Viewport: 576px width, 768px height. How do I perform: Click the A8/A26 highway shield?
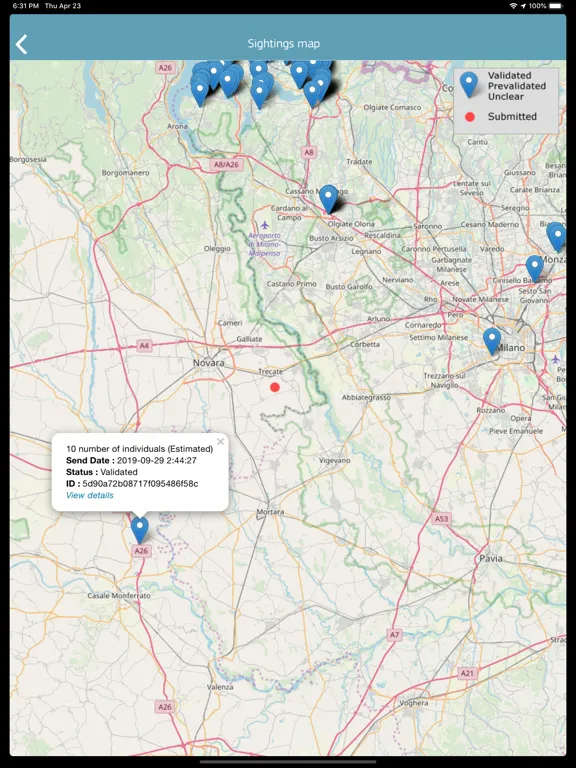pos(226,165)
